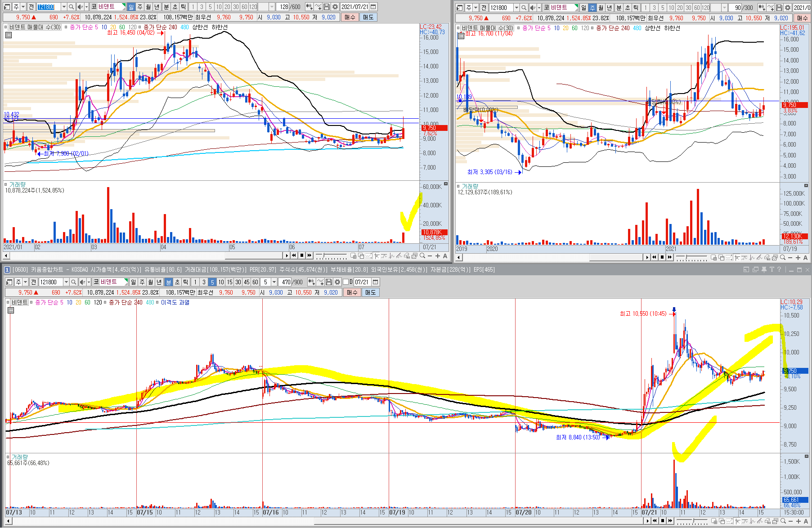Click minus zoom-out icon in bottom chart tools
The width and height of the screenshot is (812, 528).
[x=790, y=521]
